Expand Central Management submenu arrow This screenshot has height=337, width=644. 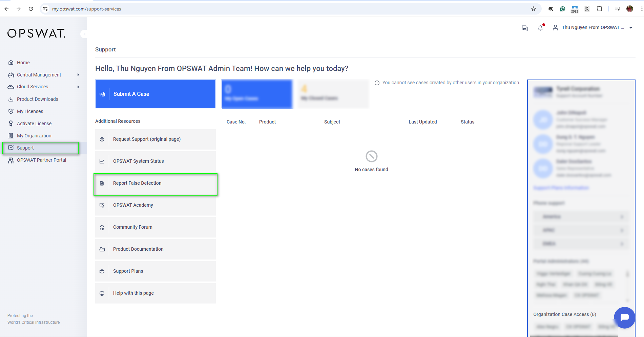(78, 75)
